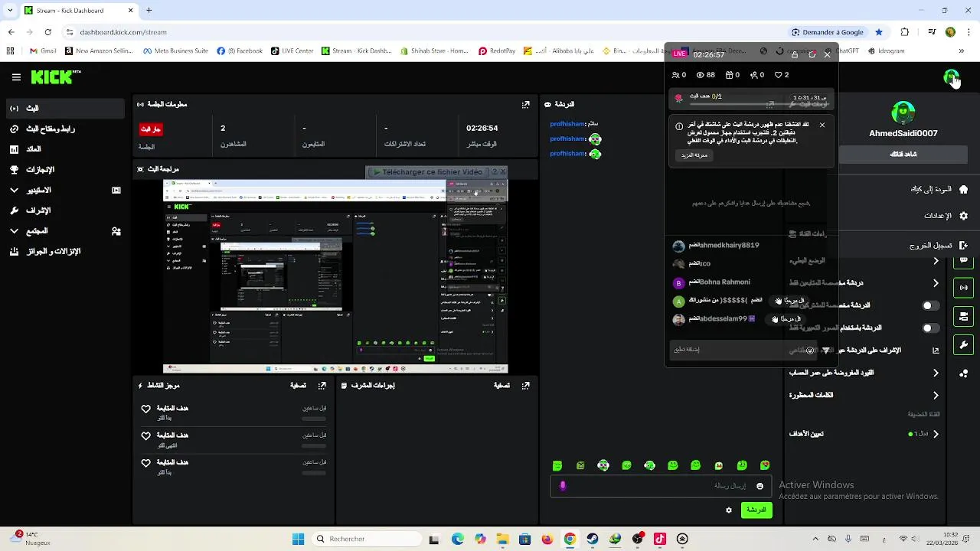Open تصفية filter in moderator actions
Viewport: 980px width, 551px height.
(x=501, y=386)
